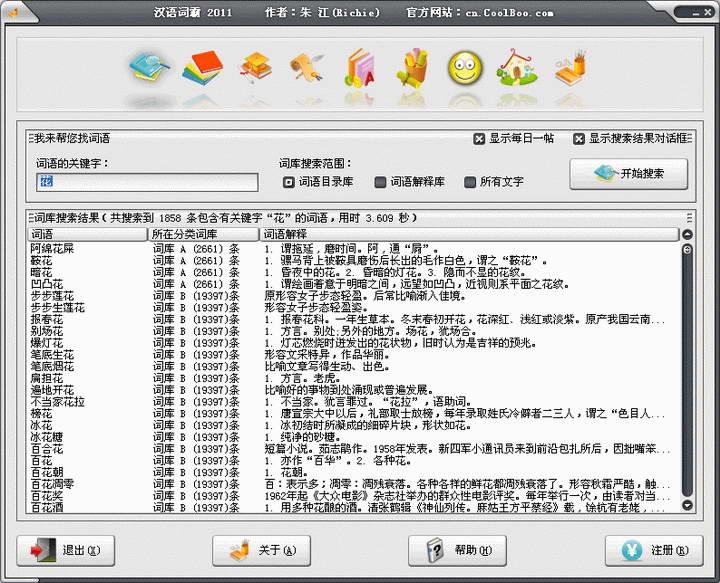Viewport: 720px width, 583px height.
Task: Open the scroll and quill icon
Action: coord(307,68)
